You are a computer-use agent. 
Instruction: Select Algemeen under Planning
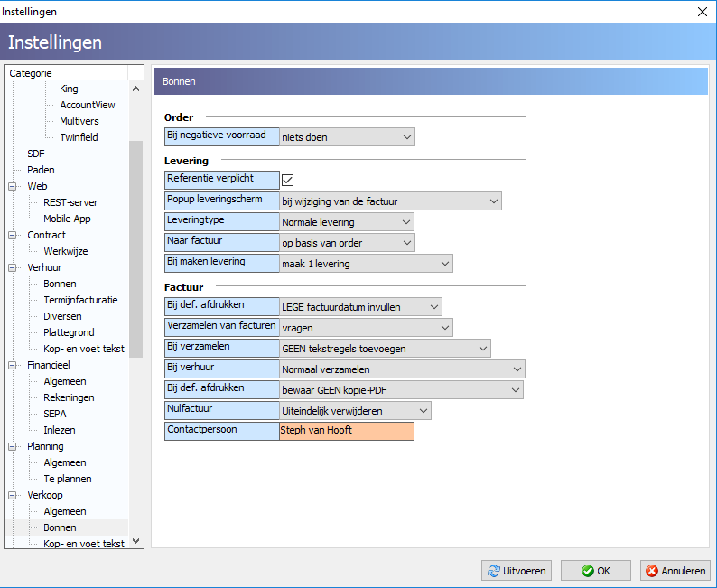(65, 462)
